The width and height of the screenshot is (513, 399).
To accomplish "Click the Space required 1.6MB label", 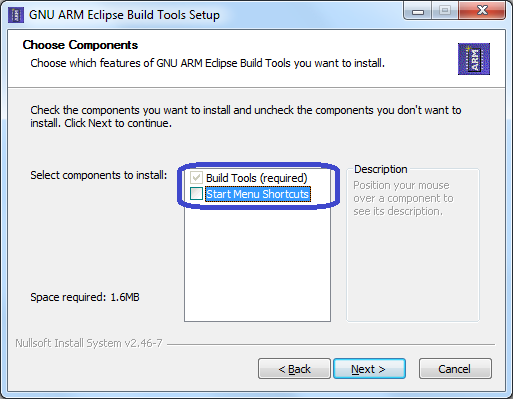I will [x=85, y=297].
